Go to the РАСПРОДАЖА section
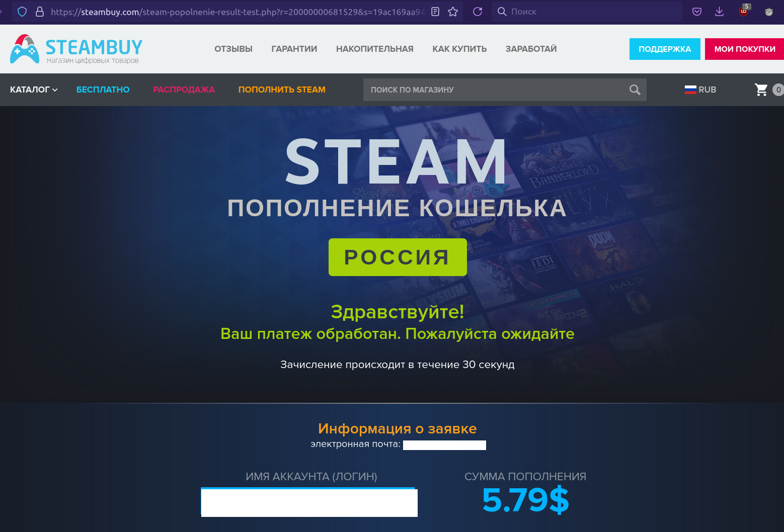784x532 pixels. (x=184, y=90)
